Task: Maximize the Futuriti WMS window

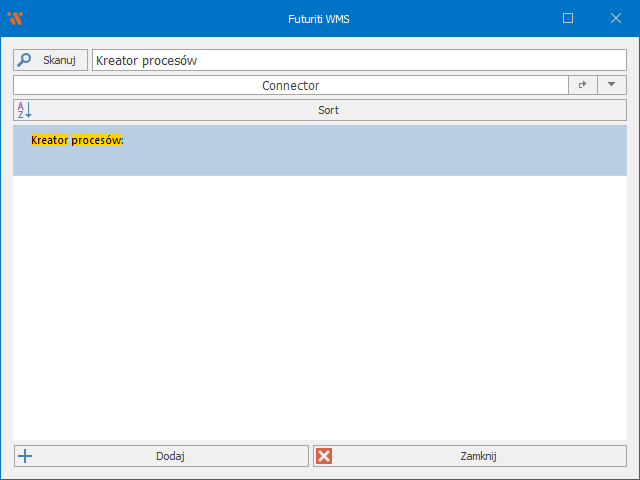Action: click(x=568, y=18)
